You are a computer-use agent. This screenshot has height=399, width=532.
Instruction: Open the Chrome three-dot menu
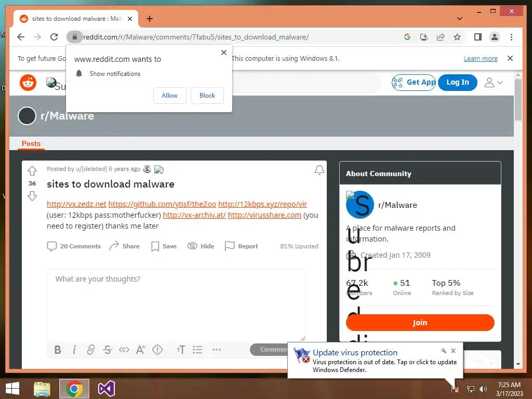pos(511,37)
